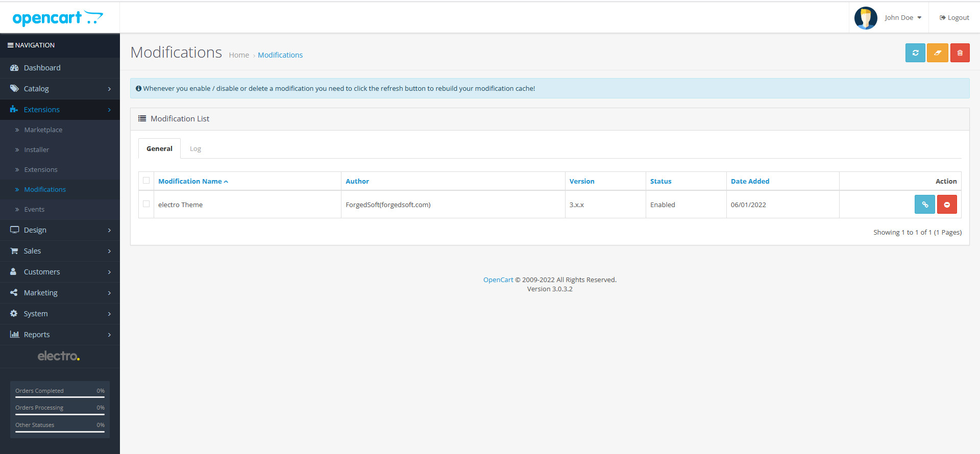980x454 pixels.
Task: Expand the Catalog menu chevron
Action: 109,89
